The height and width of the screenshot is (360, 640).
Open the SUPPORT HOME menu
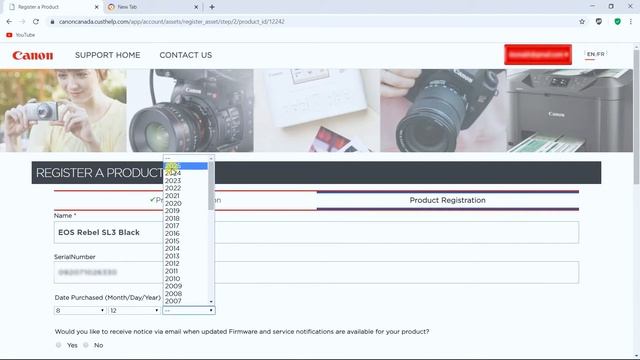(107, 55)
